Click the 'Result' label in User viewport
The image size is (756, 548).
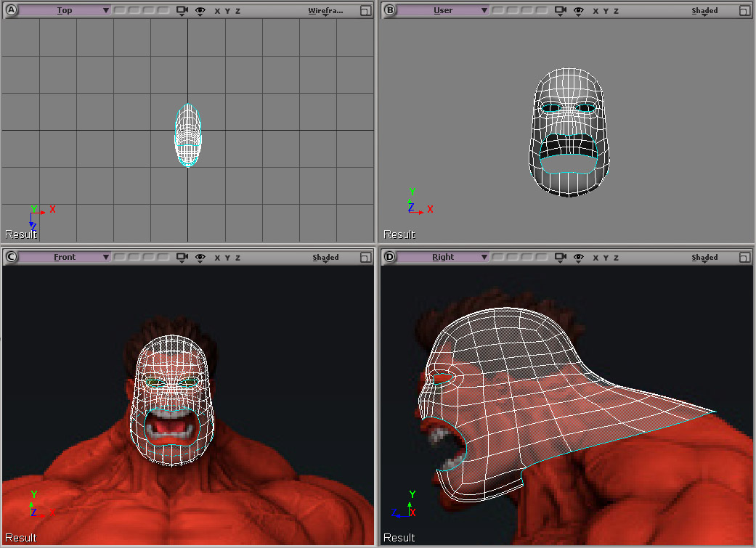pyautogui.click(x=399, y=234)
